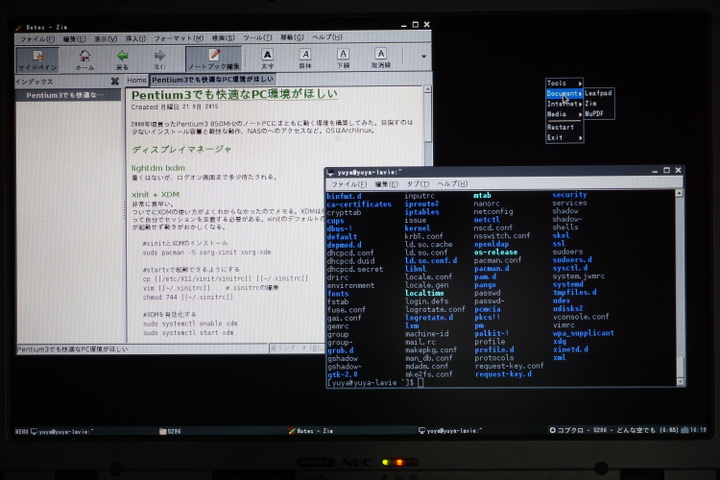Image resolution: width=720 pixels, height=480 pixels.
Task: Select Pentium3 page in the index tree
Action: 68,95
